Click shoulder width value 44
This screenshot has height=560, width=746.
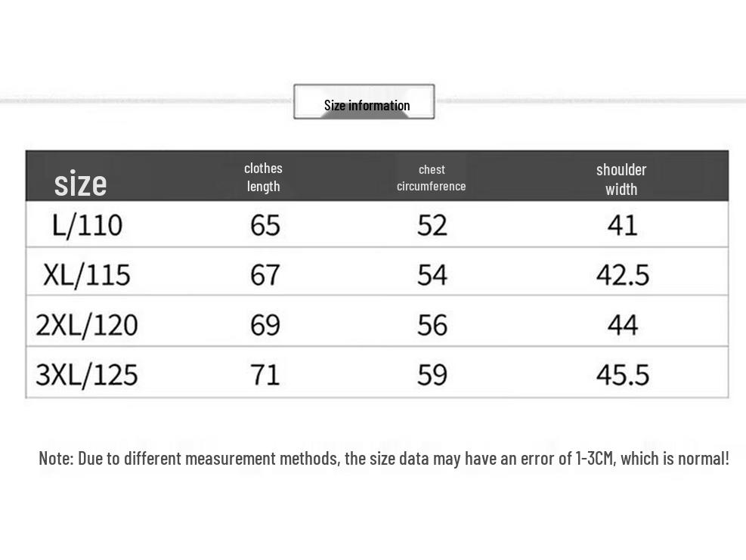[623, 326]
